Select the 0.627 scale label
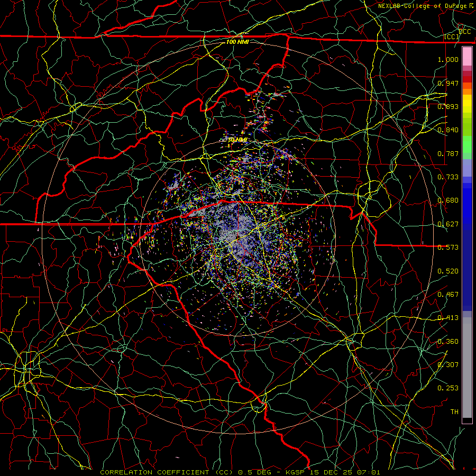The image size is (476, 476). click(448, 224)
